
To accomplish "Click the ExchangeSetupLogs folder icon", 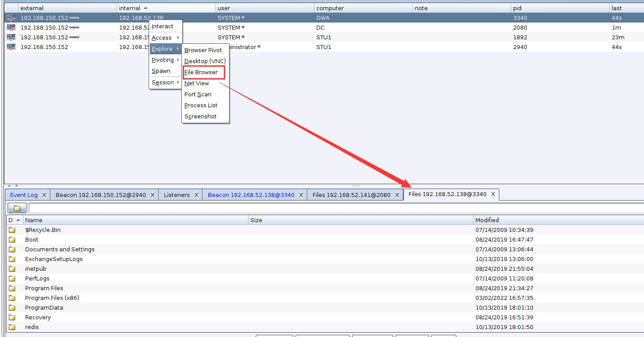I will tap(12, 259).
